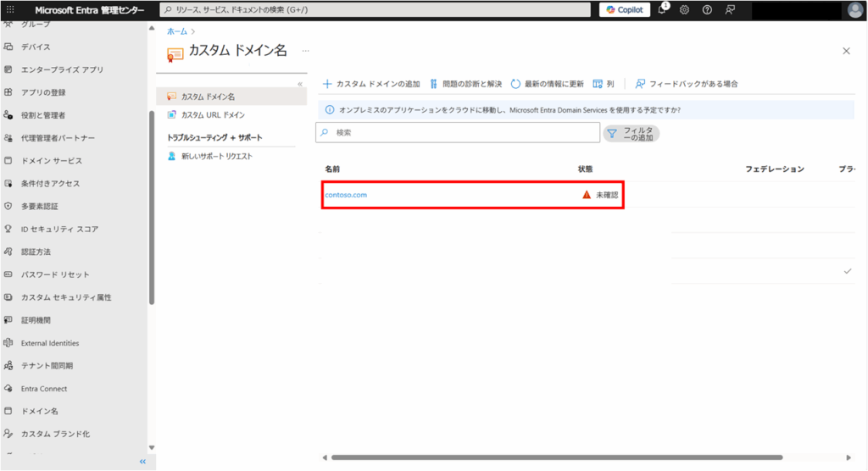
Task: Click フィルターの追加 filter button
Action: 631,133
